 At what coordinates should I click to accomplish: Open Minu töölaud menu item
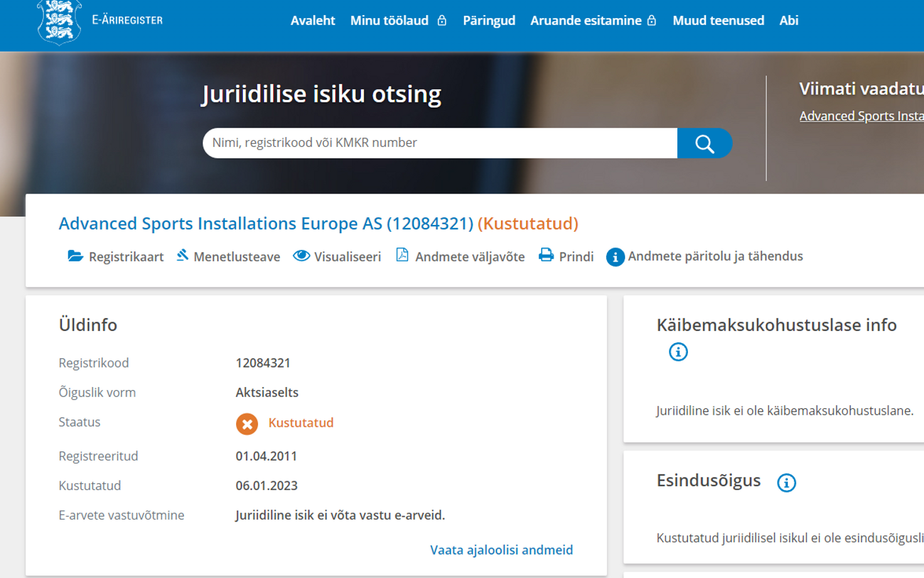tap(389, 21)
